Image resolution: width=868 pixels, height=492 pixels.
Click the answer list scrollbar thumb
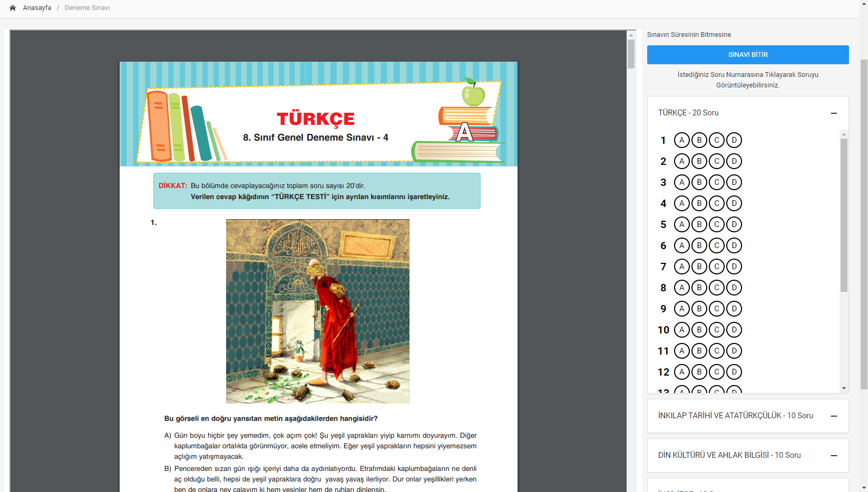point(844,215)
